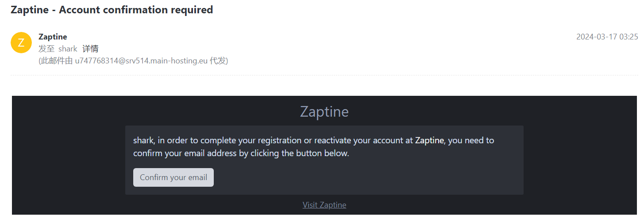Click the 2024-03-17 03:25 timestamp

607,37
